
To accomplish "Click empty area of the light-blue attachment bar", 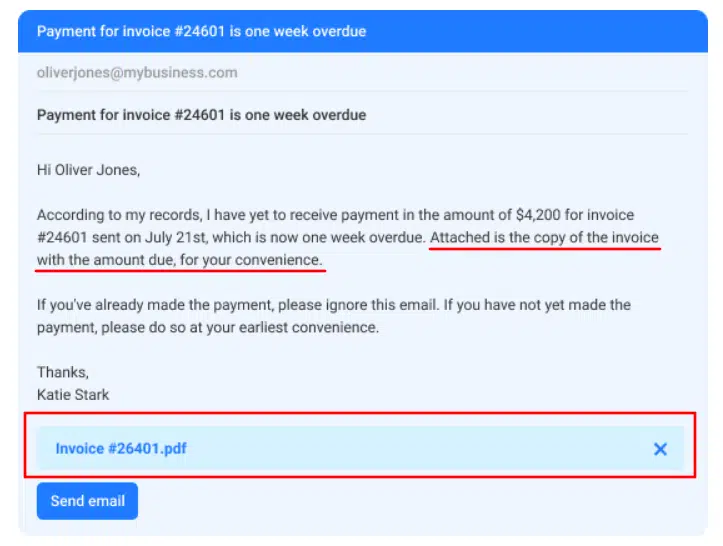I will click(x=420, y=449).
